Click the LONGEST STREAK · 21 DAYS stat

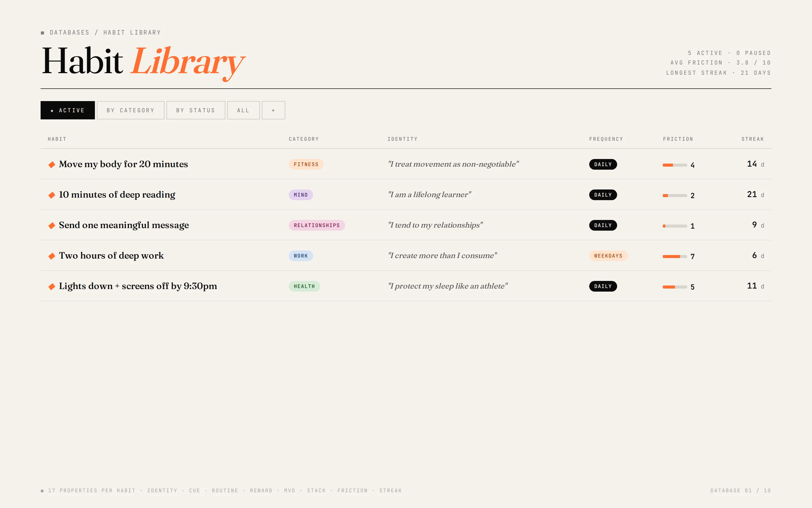[x=718, y=73]
